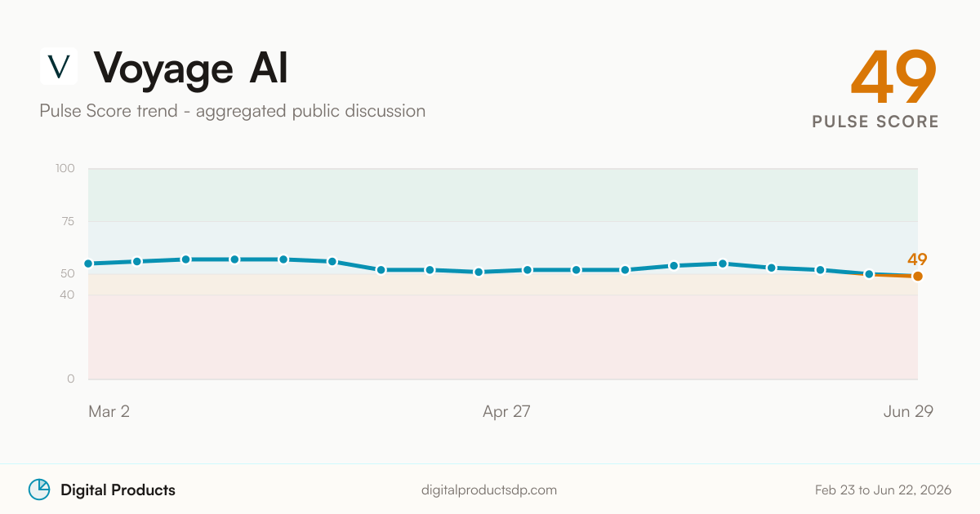The height and width of the screenshot is (514, 980).
Task: Click the first data point on chart line
Action: 88,264
